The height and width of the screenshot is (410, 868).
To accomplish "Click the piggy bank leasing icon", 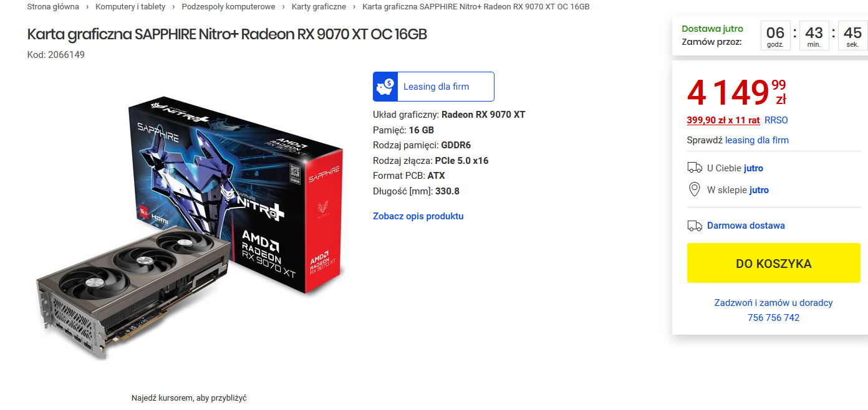I will pos(385,87).
